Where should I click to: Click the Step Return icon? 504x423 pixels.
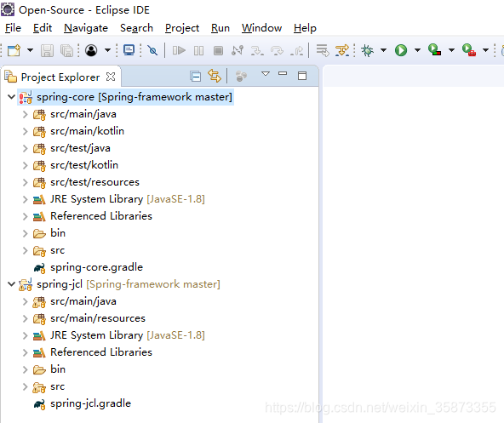click(296, 50)
